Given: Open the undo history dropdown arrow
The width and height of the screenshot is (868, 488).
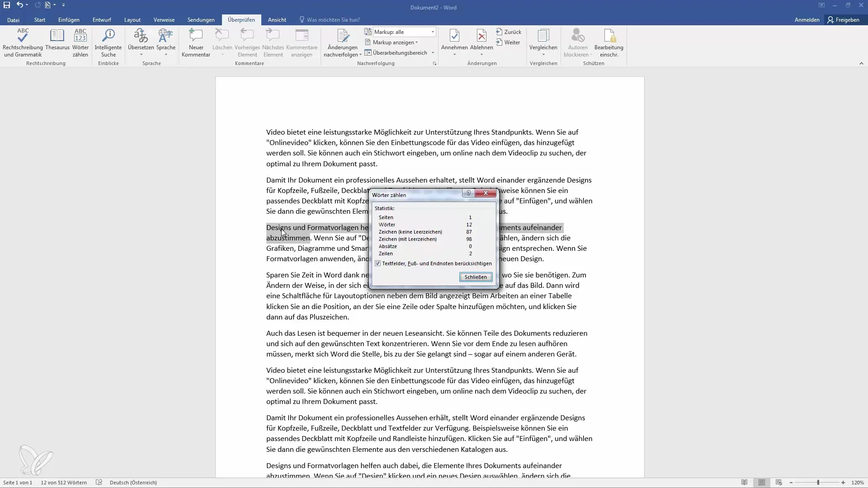Looking at the screenshot, I should pyautogui.click(x=27, y=5).
